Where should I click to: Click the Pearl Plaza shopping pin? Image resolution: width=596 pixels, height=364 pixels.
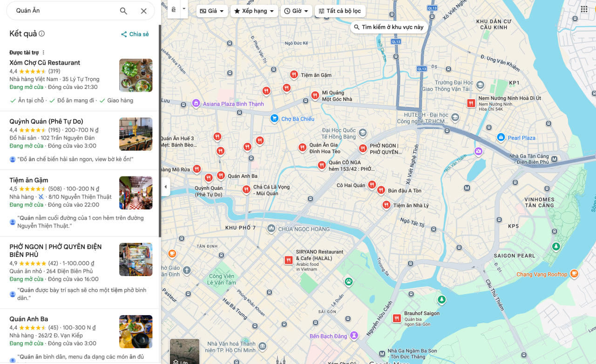point(501,137)
